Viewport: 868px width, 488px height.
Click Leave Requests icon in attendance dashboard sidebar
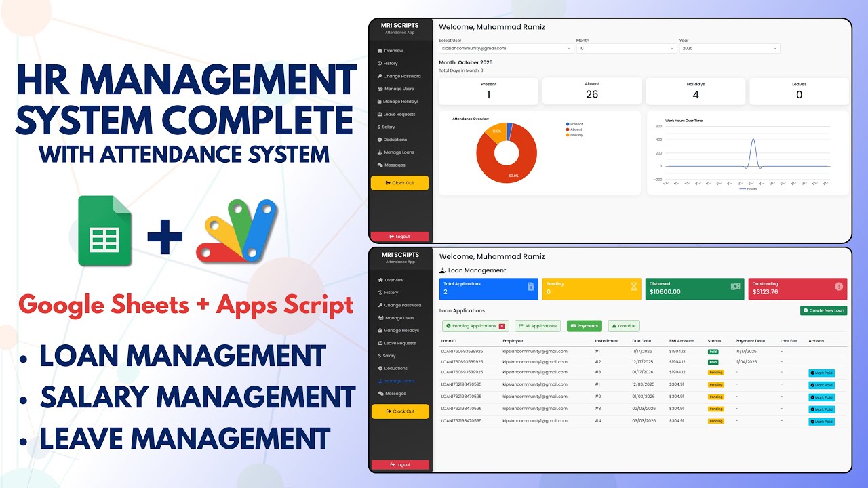coord(380,115)
